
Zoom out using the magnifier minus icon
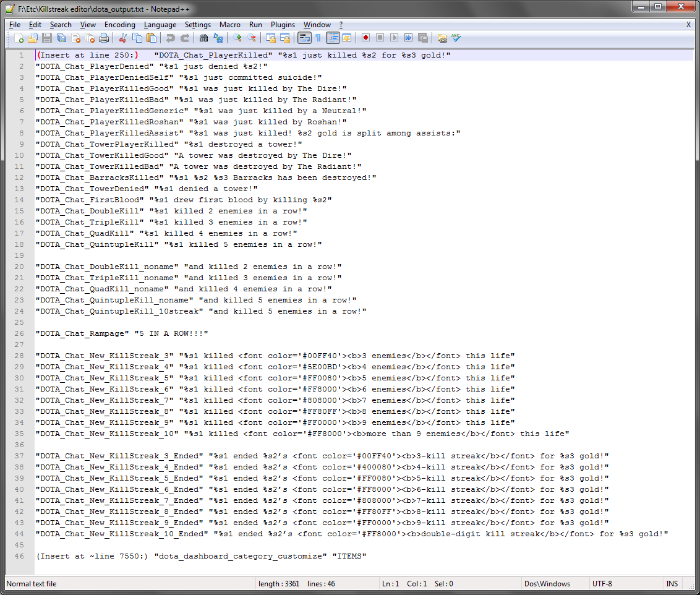point(251,38)
